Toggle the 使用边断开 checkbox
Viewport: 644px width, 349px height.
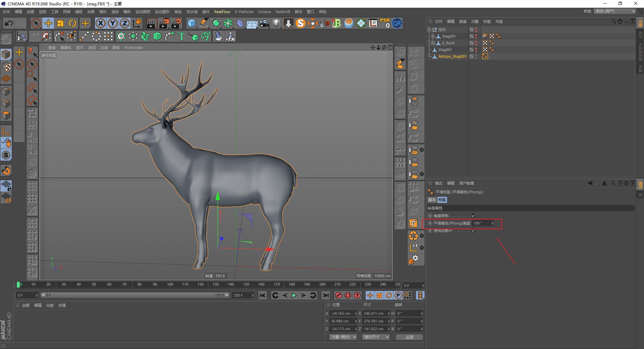click(474, 231)
